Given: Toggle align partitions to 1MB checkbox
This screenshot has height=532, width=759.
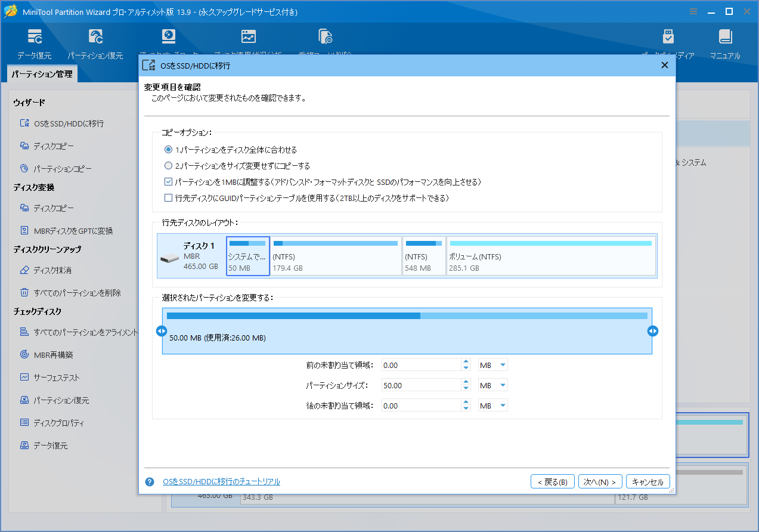Looking at the screenshot, I should point(168,182).
